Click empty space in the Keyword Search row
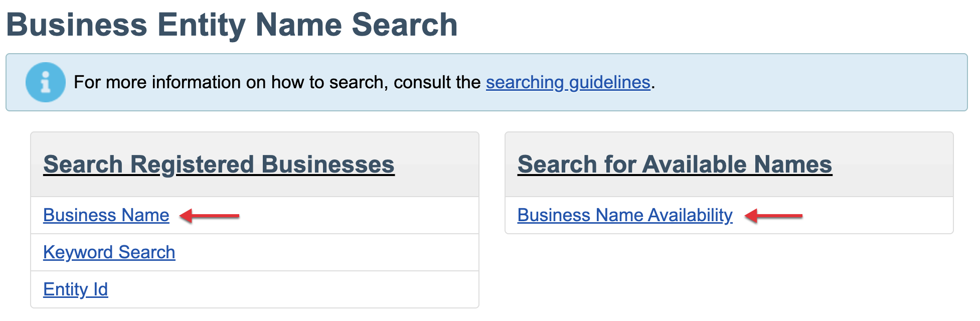 pyautogui.click(x=326, y=252)
